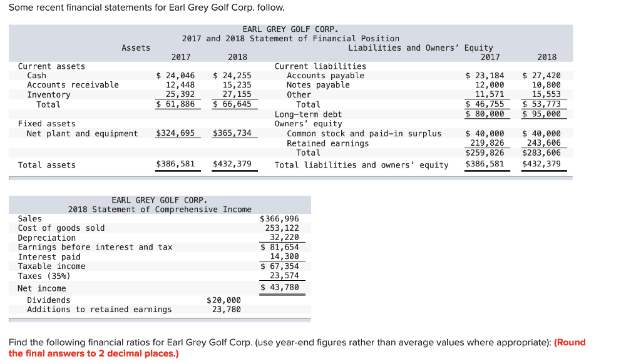Viewport: 641px width, 364px height.
Task: Select 2017 net plant value $324,695
Action: click(x=176, y=133)
